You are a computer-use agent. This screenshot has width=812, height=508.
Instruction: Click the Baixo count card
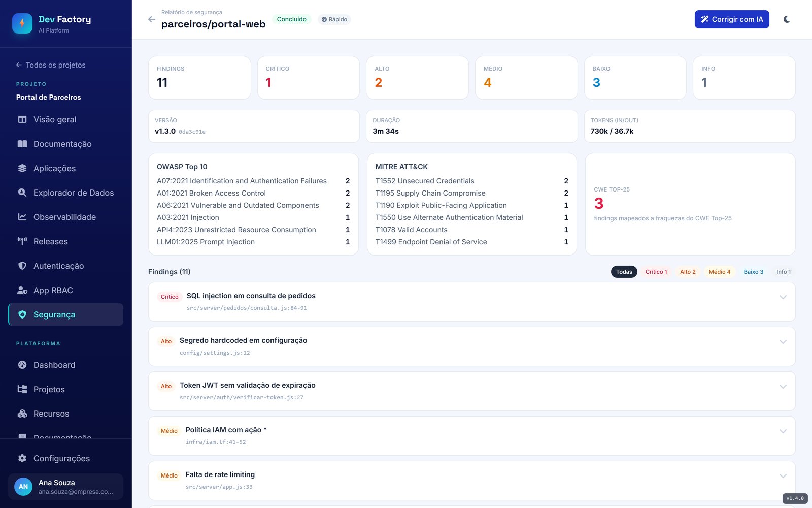[x=635, y=78]
